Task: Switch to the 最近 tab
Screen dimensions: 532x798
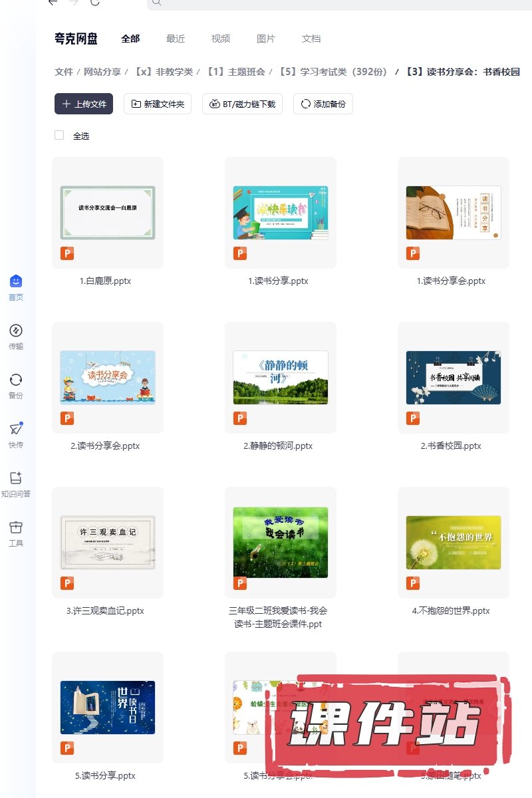Action: click(176, 39)
